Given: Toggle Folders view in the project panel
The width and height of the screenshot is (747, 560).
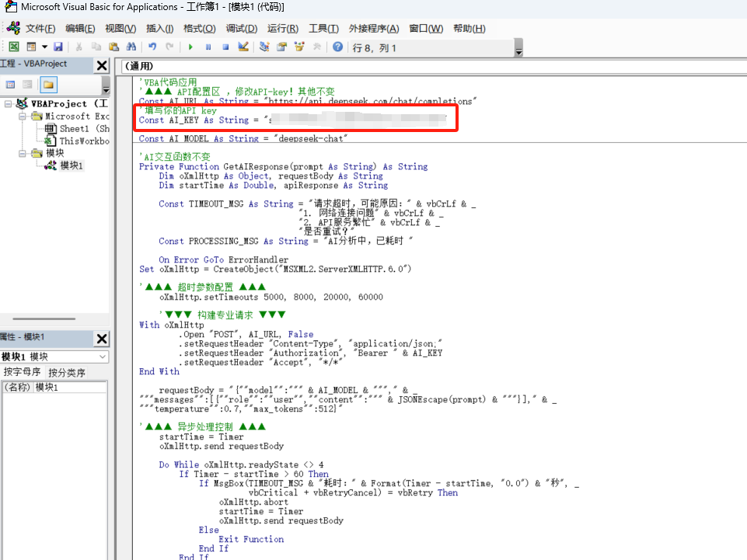Looking at the screenshot, I should coord(48,85).
